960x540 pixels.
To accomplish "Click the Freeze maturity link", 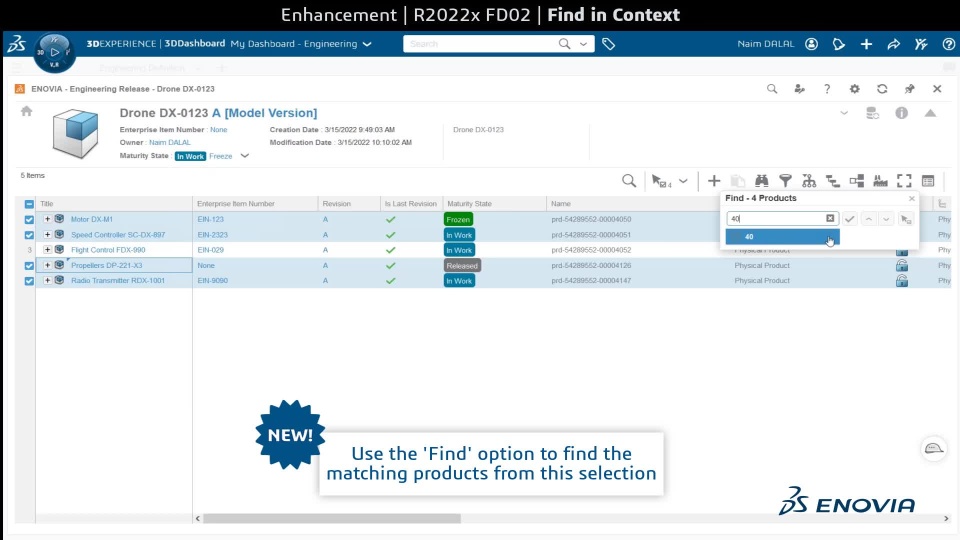I will 220,156.
